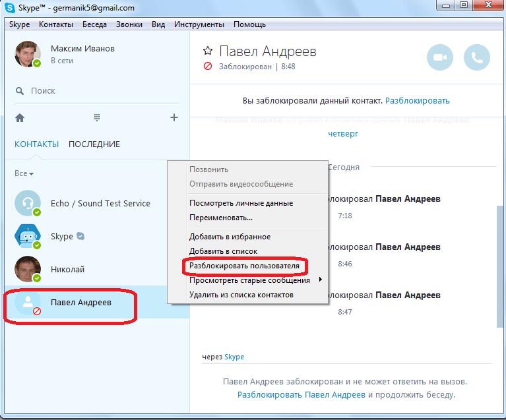Expand Просмотреть старые сообщения submenu arrow

320,280
